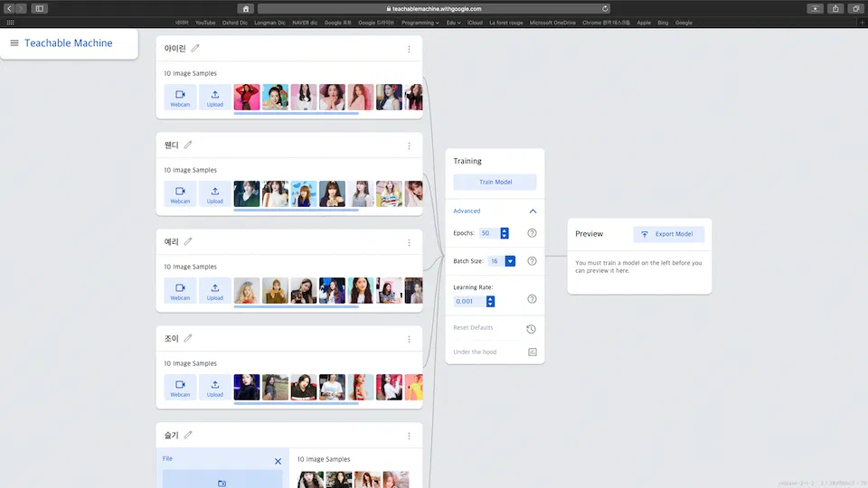The height and width of the screenshot is (488, 868).
Task: Collapse the Advanced training settings
Action: 533,211
